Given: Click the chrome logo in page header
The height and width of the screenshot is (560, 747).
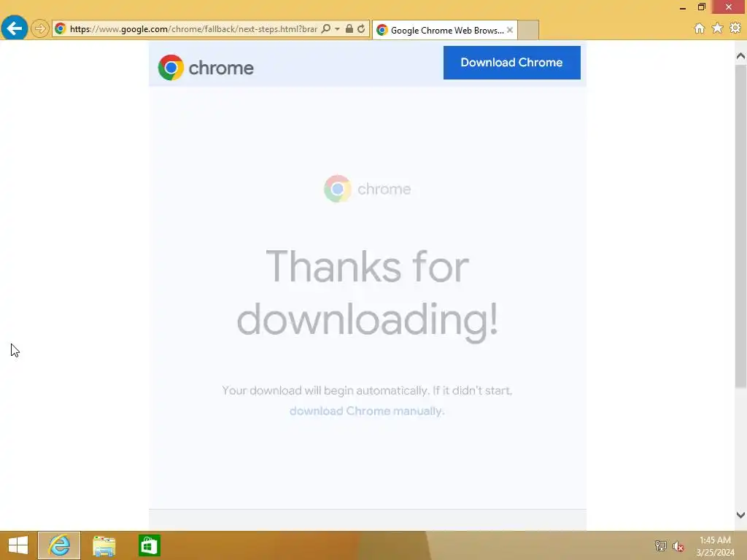Looking at the screenshot, I should 206,68.
